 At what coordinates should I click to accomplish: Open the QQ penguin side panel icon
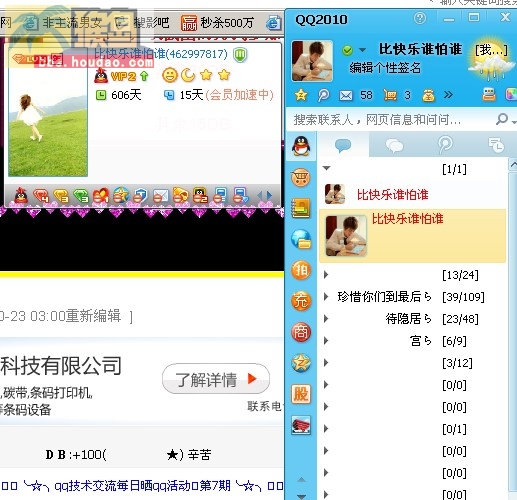point(301,146)
